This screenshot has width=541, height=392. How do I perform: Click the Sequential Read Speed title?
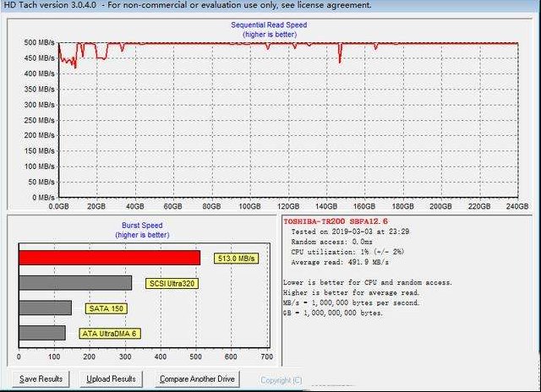coord(269,24)
